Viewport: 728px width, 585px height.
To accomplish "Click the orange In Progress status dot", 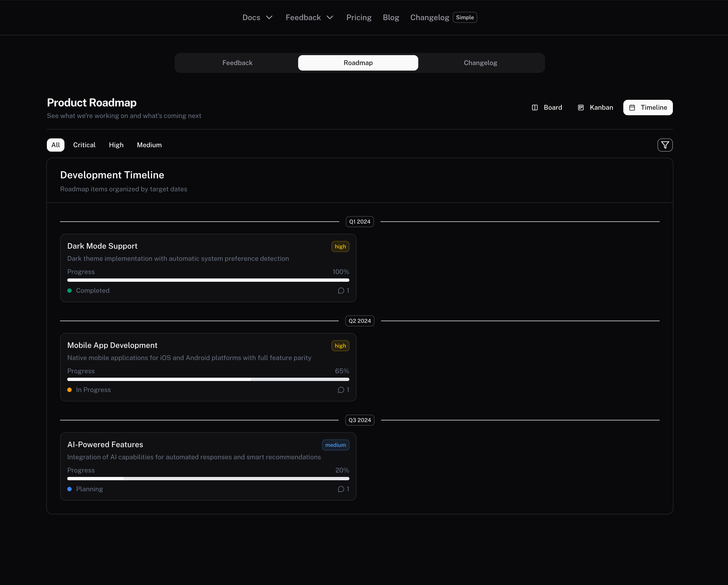I will (70, 390).
